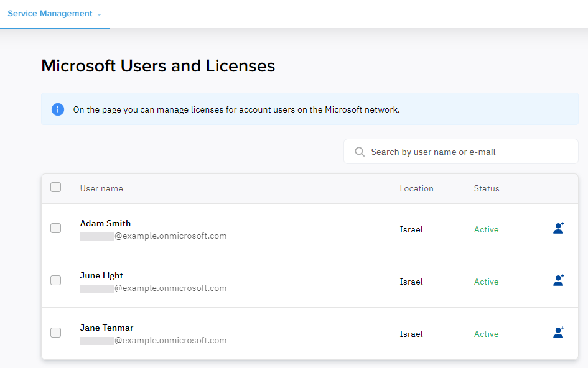Check the checkbox next to Adam Smith
588x368 pixels.
point(55,228)
